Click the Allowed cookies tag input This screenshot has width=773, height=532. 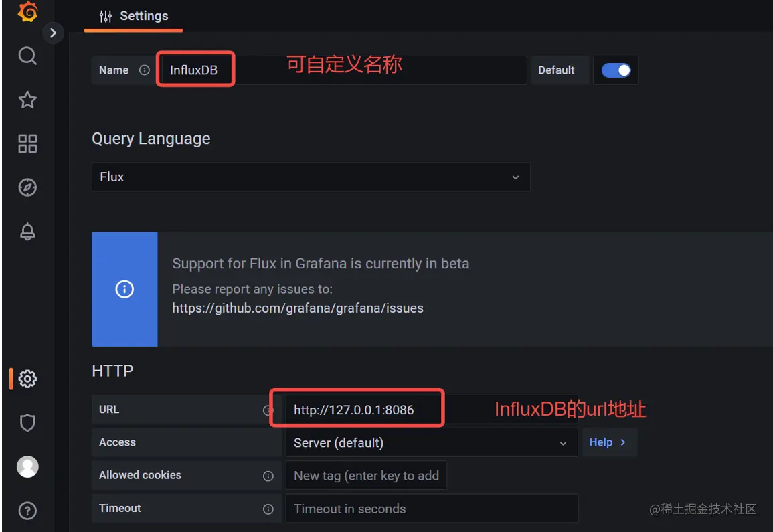pyautogui.click(x=366, y=476)
